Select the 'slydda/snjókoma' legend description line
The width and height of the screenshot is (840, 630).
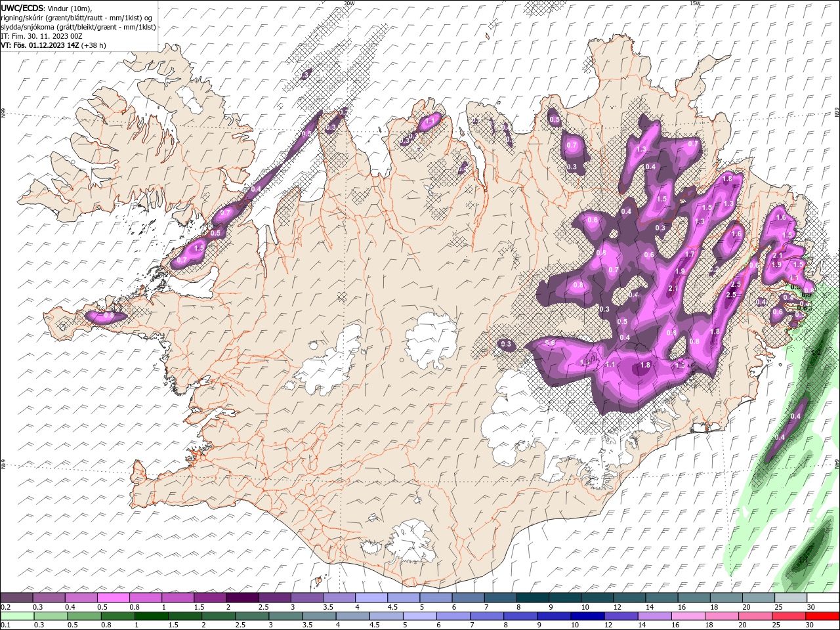click(78, 27)
